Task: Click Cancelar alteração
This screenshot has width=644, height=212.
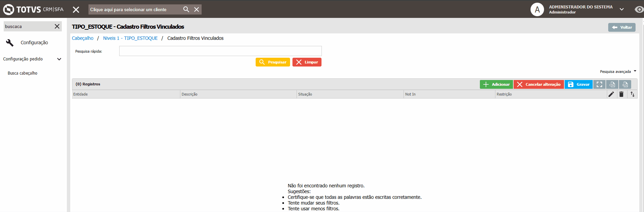Action: point(539,84)
